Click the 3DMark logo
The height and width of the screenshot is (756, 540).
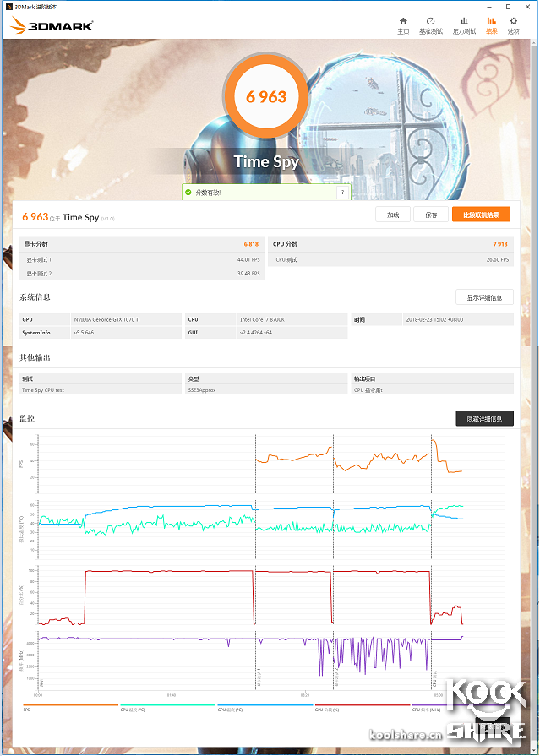[52, 25]
